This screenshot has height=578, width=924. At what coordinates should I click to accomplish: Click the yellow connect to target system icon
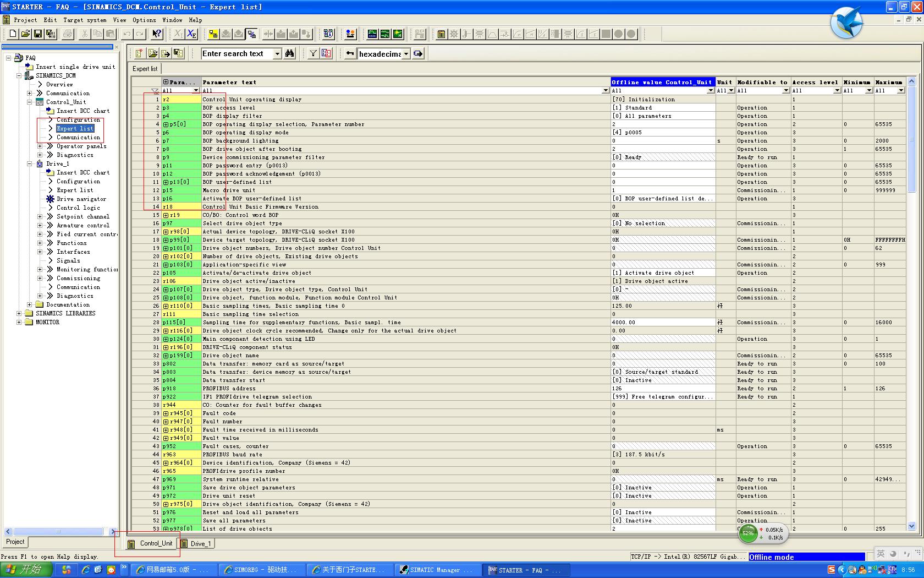pos(213,34)
